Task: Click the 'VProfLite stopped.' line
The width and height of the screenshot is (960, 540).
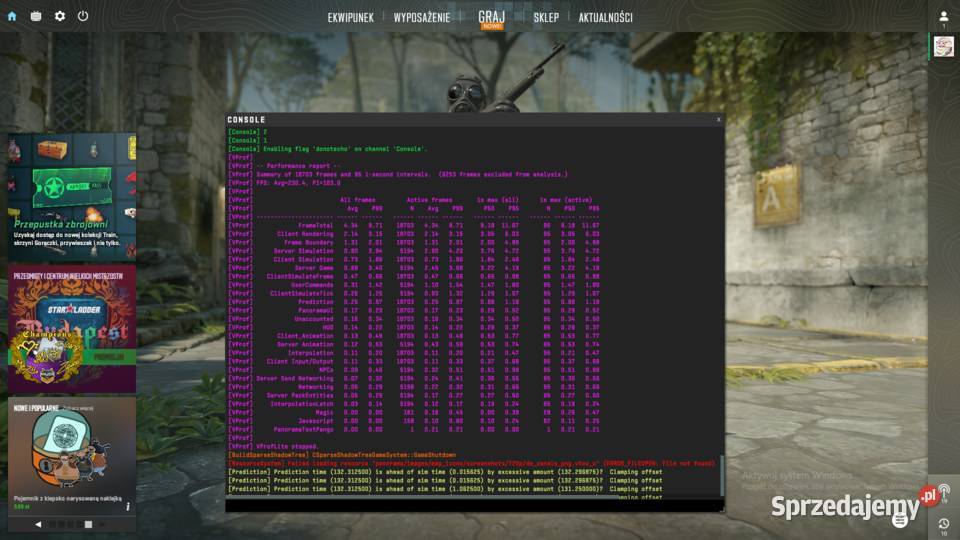Action: [287, 446]
